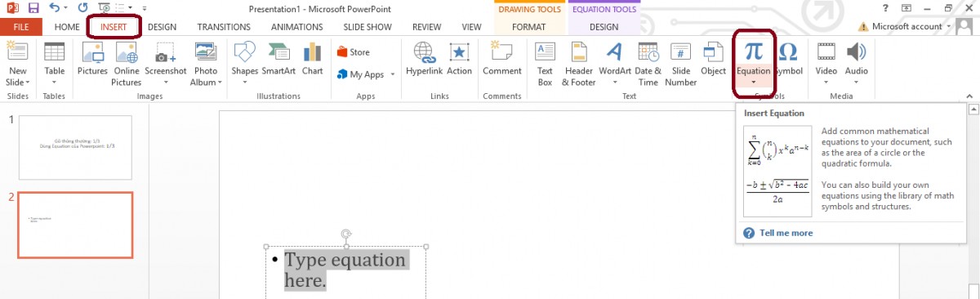Open the SLIDE SHOW tab
980x299 pixels.
[x=367, y=27]
